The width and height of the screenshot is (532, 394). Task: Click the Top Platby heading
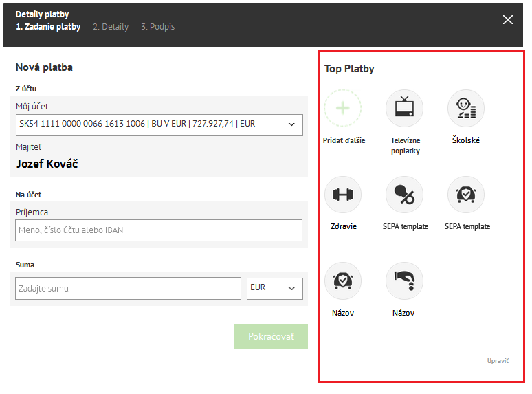(349, 69)
